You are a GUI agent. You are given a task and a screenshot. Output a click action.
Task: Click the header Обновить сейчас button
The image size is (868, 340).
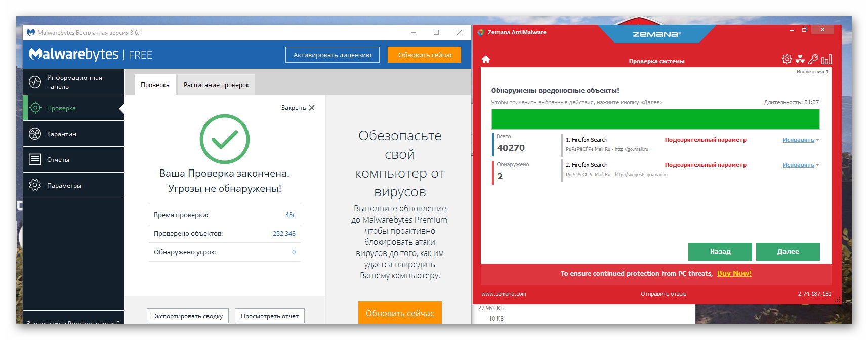(x=425, y=55)
